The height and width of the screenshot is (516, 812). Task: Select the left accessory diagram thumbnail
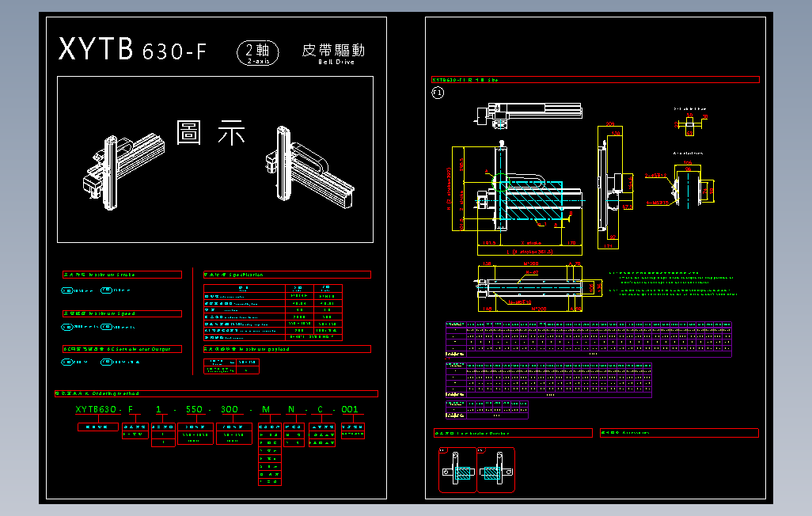[x=457, y=470]
